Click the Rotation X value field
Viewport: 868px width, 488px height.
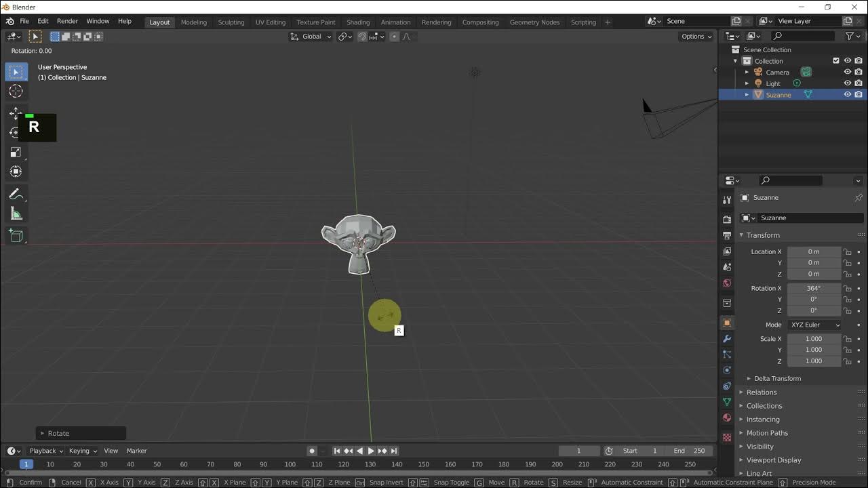tap(814, 288)
